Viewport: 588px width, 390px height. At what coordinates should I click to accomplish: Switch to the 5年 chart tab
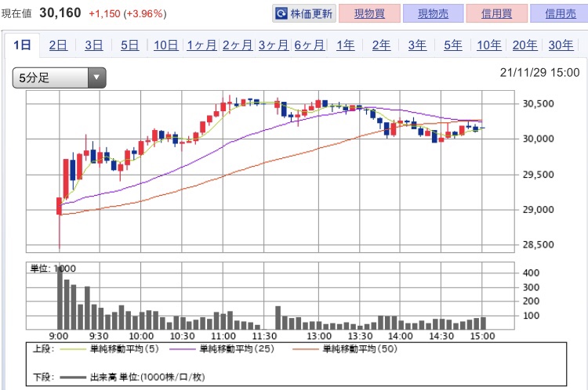coord(453,45)
